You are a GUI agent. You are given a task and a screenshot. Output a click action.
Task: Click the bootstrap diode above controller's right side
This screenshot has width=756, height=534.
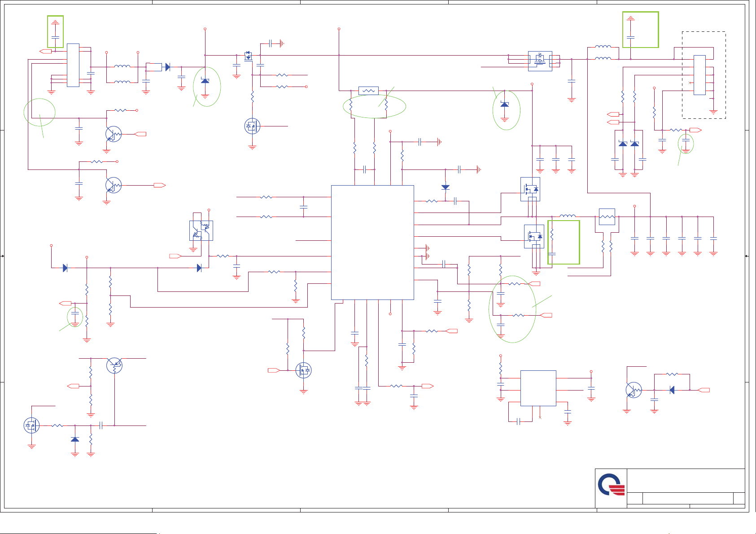pos(446,187)
